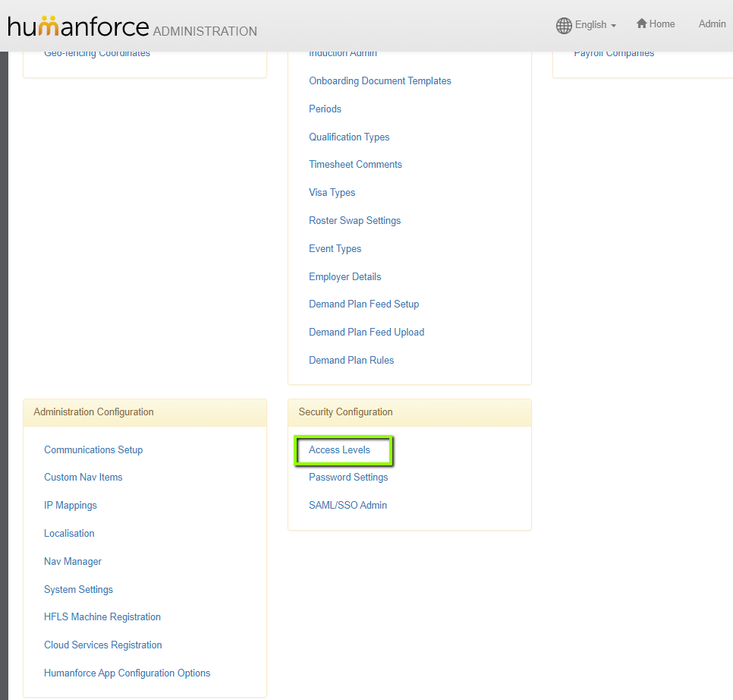Open Nav Manager
733x700 pixels.
click(72, 562)
